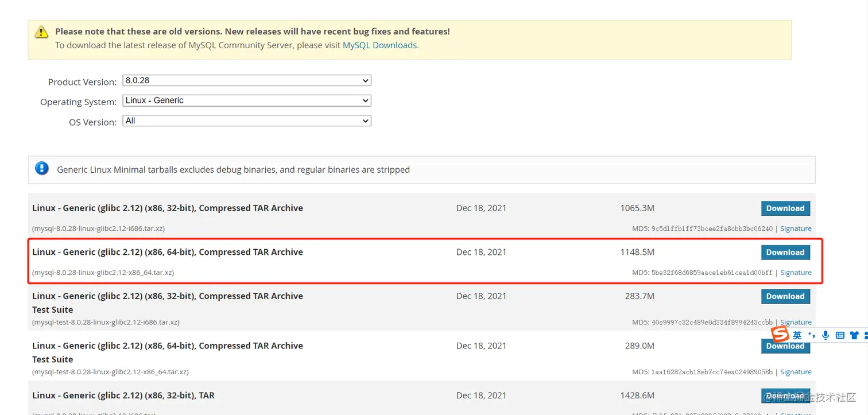The image size is (868, 415).
Task: Click Signature link for 32-bit Test Suite
Action: [x=796, y=323]
